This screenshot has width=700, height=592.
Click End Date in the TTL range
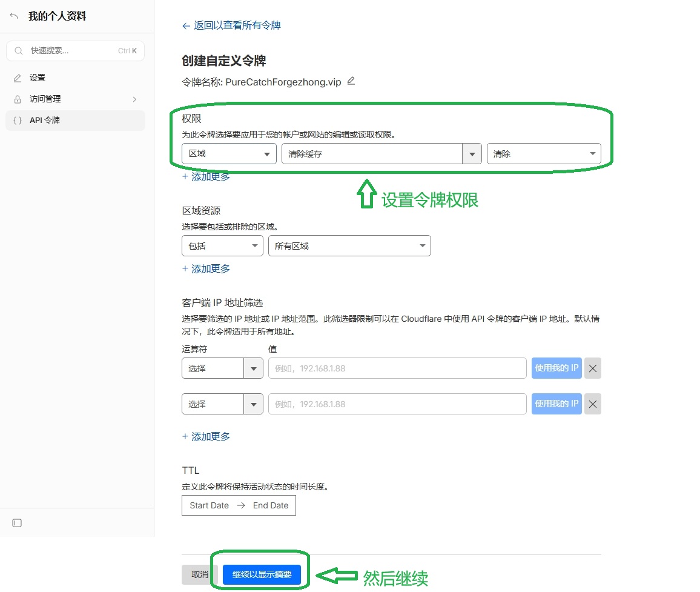[271, 505]
